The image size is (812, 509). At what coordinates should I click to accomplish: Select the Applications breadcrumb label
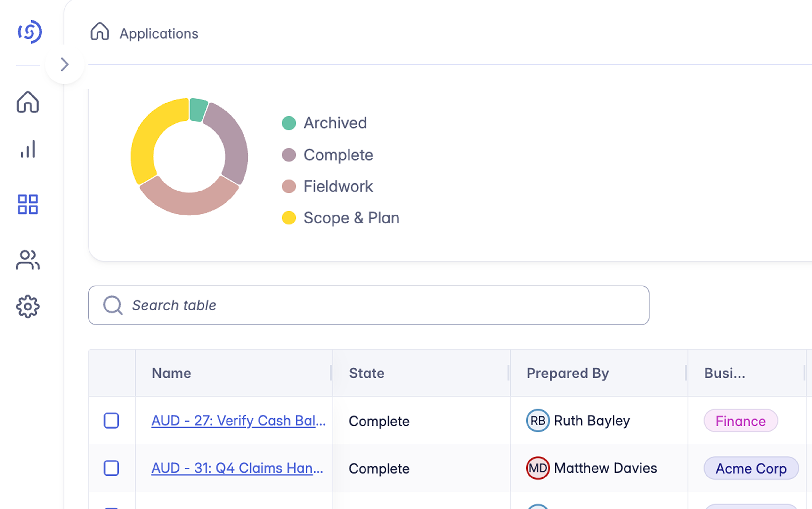click(x=159, y=33)
